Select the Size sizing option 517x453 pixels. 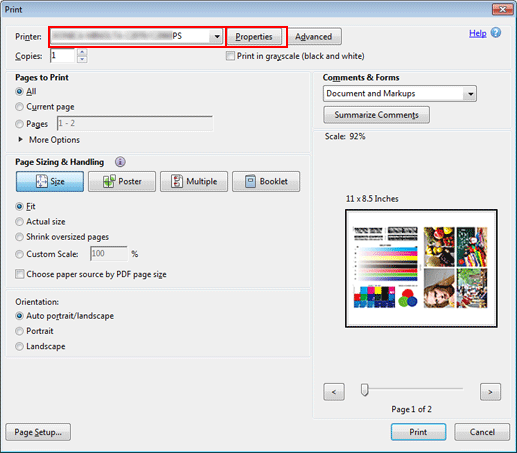tap(50, 181)
